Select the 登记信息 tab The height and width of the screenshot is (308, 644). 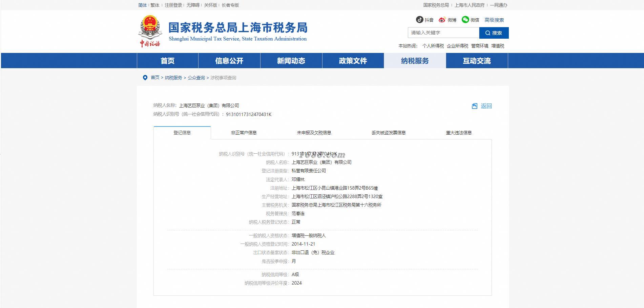pos(182,133)
